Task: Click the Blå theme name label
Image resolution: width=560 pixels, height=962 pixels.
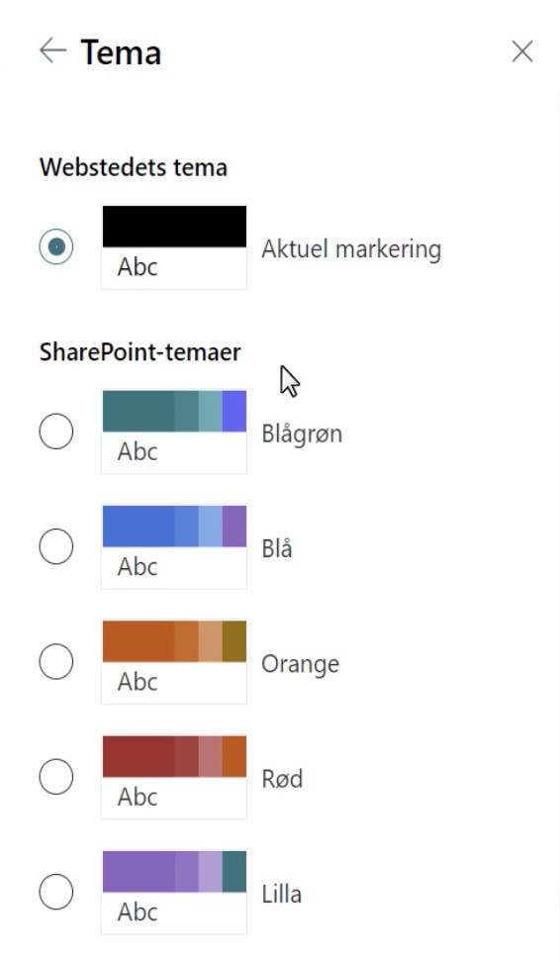Action: (277, 548)
